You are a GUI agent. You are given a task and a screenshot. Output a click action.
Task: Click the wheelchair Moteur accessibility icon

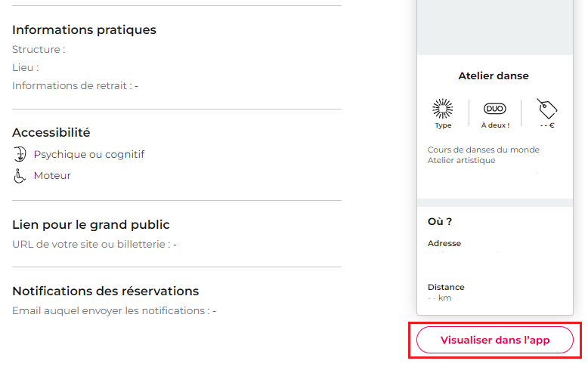(x=20, y=176)
